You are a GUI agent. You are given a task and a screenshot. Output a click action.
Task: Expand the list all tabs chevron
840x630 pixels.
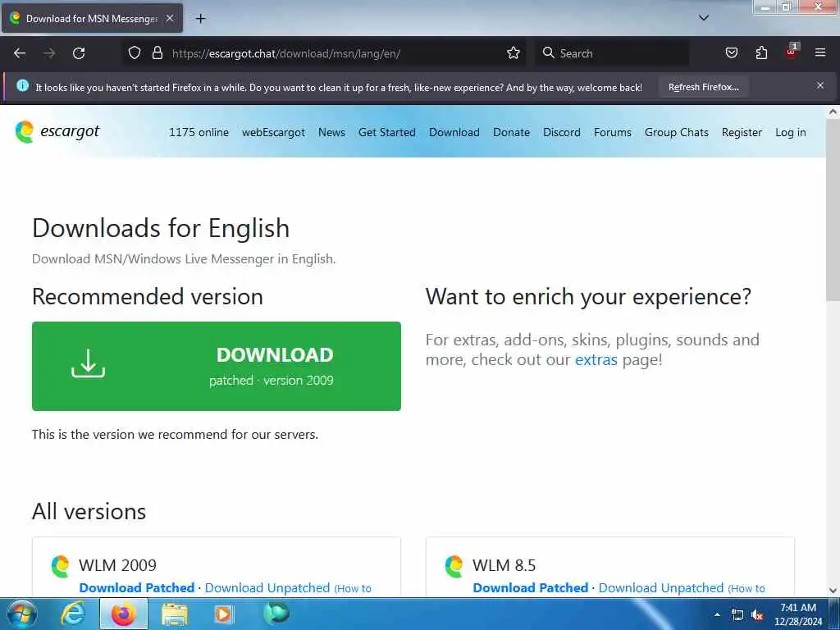point(704,18)
